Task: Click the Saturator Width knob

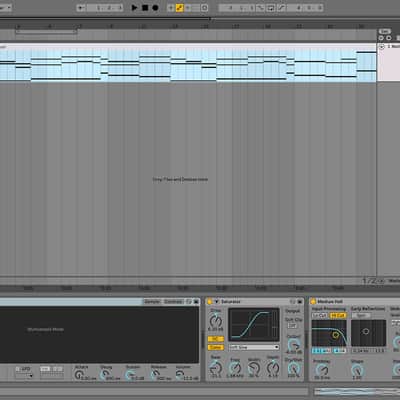Action: (x=254, y=368)
